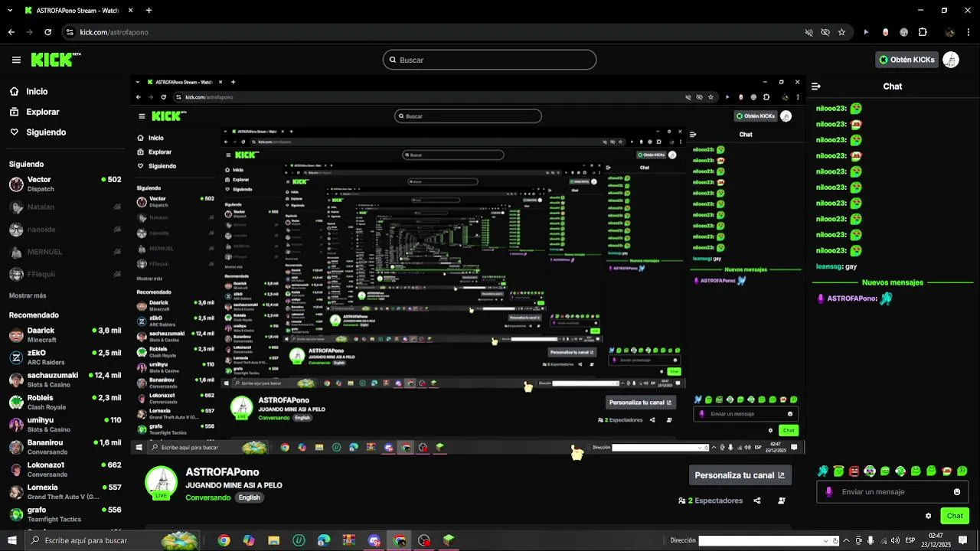Click the muted-sound icon in address bar
Viewport: 980px width, 551px height.
coord(808,32)
